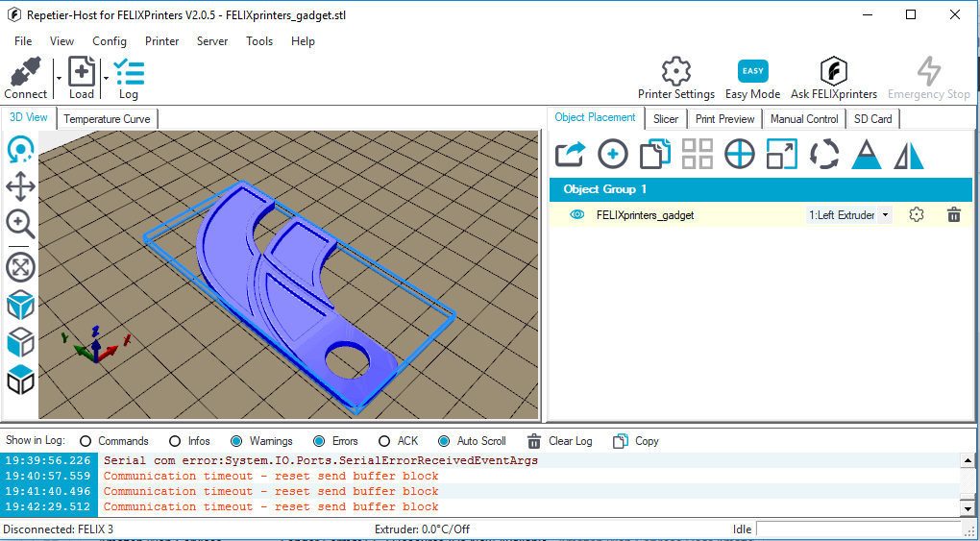Viewport: 980px width, 541px height.
Task: Click the Cut Objects triangle icon
Action: pyautogui.click(x=867, y=154)
